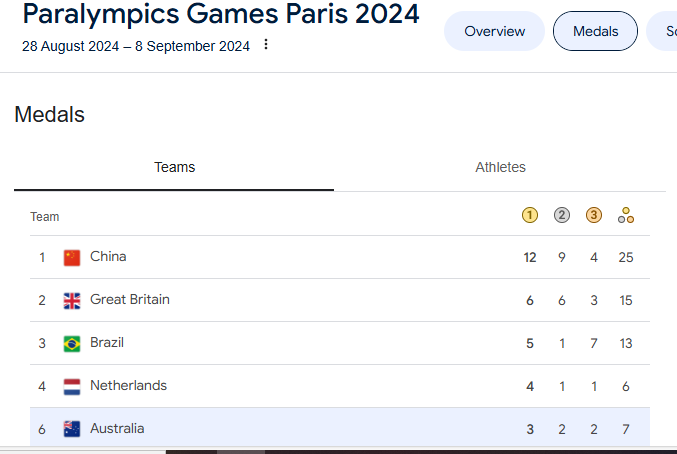Viewport: 677px width, 454px height.
Task: Open the three-dot options menu beside dates
Action: point(266,44)
